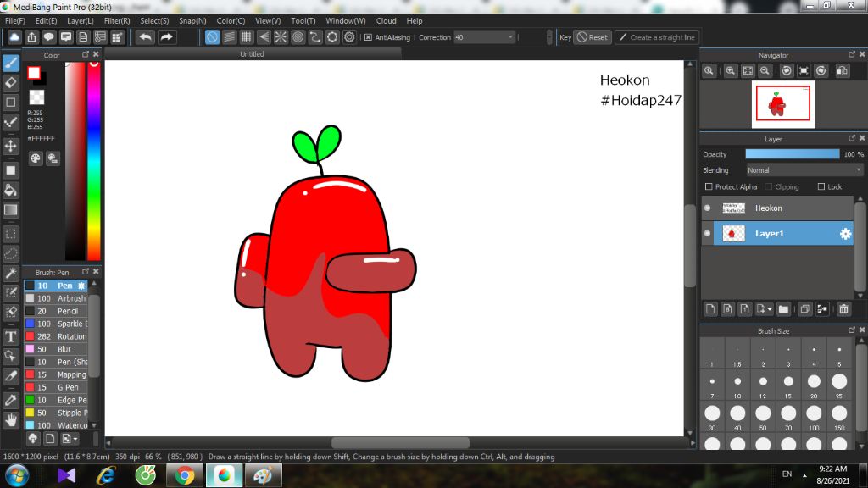Click Create a straight line button
The width and height of the screenshot is (868, 488).
(657, 37)
